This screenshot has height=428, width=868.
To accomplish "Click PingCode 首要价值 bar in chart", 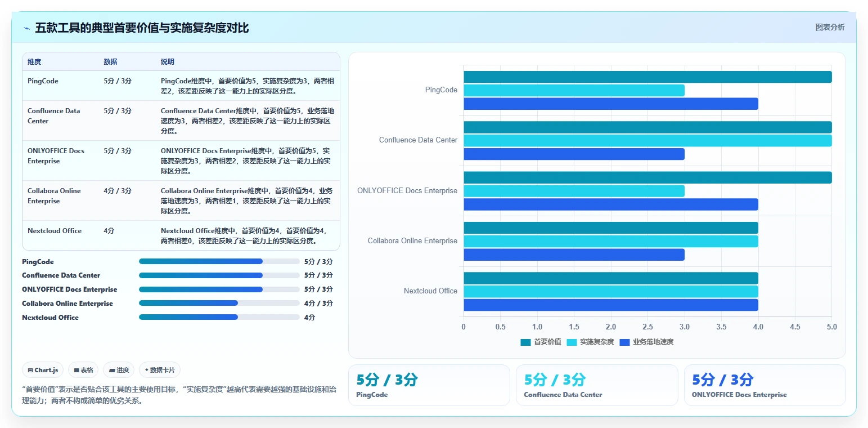I will pyautogui.click(x=647, y=77).
